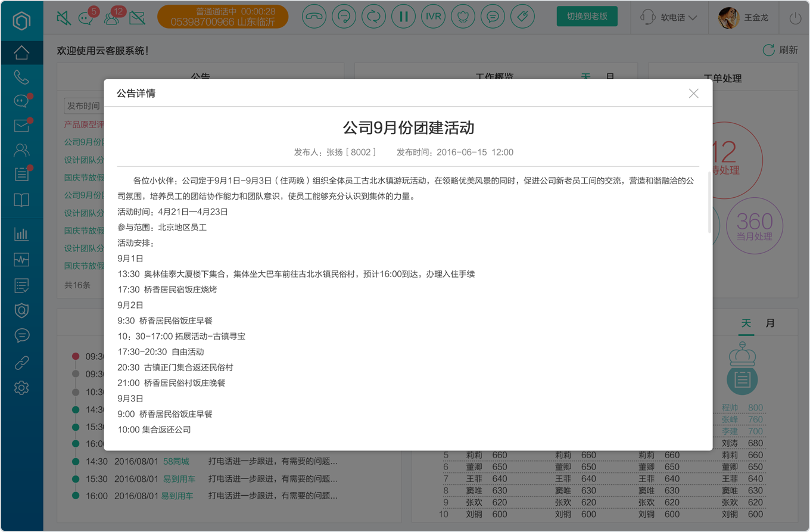Switch ranking to the 天 tab
810x532 pixels.
(x=746, y=323)
